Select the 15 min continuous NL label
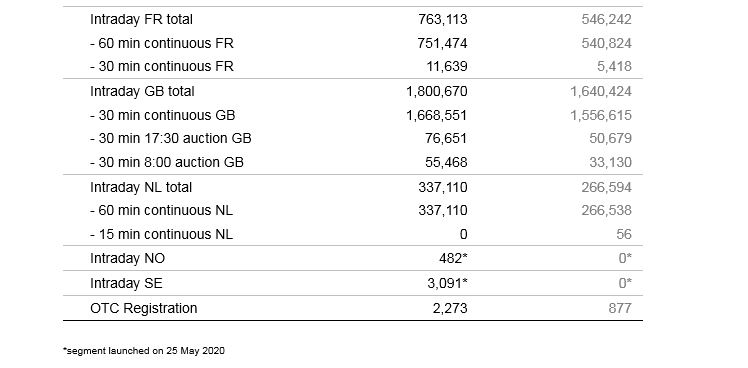Screen dimensions: 748x368 pos(162,234)
